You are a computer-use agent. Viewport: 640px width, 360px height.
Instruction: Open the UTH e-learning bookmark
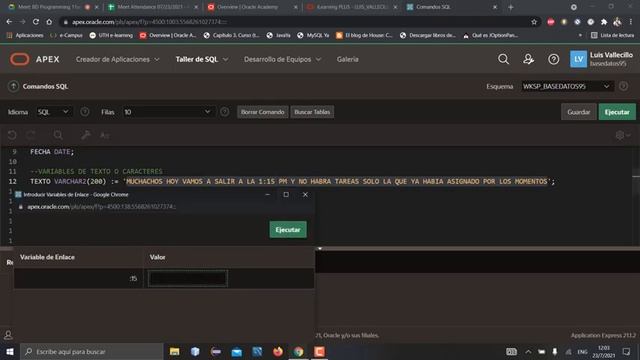coord(111,36)
